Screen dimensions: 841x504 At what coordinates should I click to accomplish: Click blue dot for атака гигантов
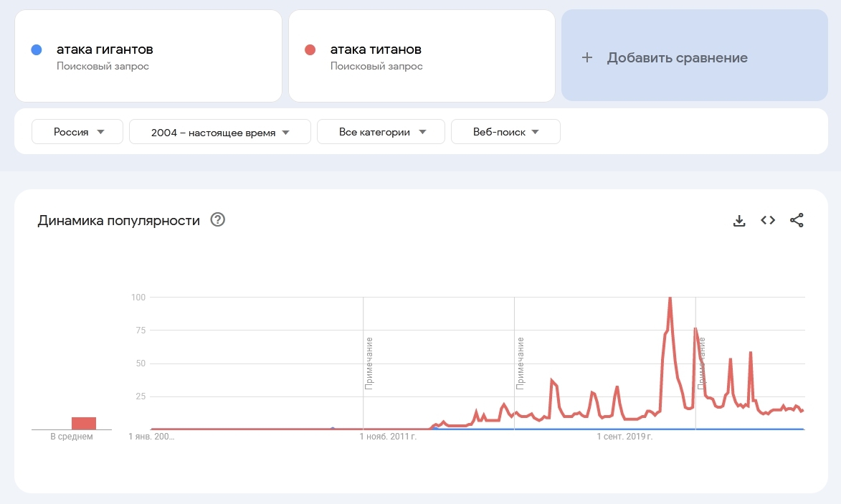37,50
